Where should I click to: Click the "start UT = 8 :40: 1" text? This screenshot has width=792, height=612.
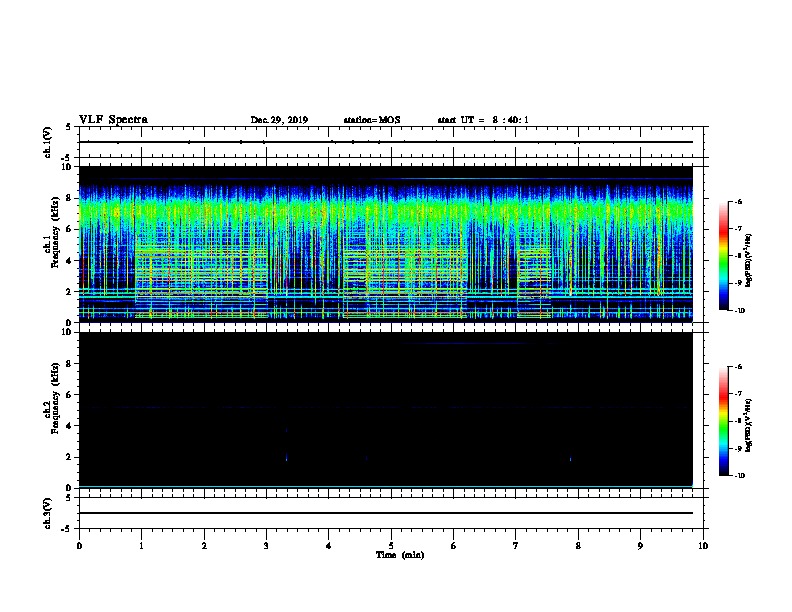coord(483,120)
